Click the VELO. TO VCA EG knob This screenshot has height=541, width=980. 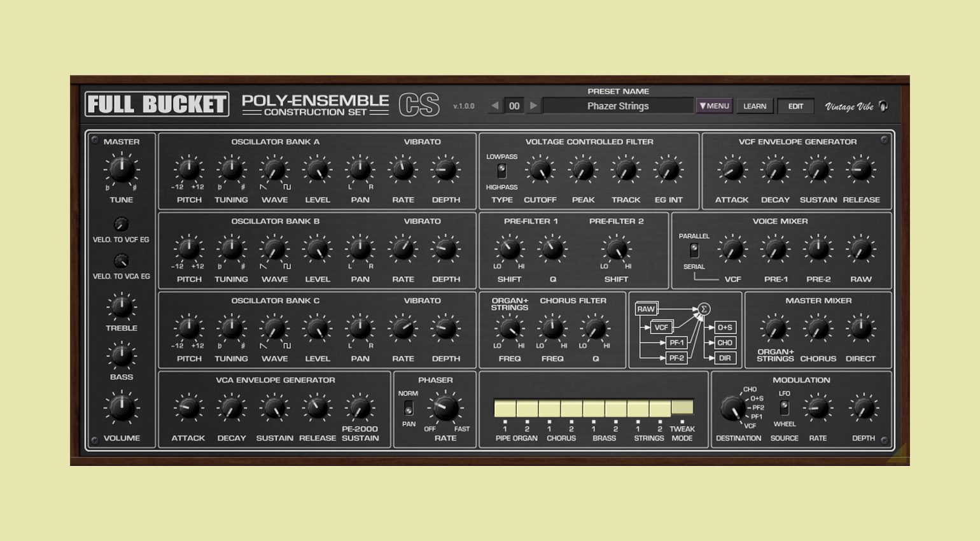(x=121, y=261)
